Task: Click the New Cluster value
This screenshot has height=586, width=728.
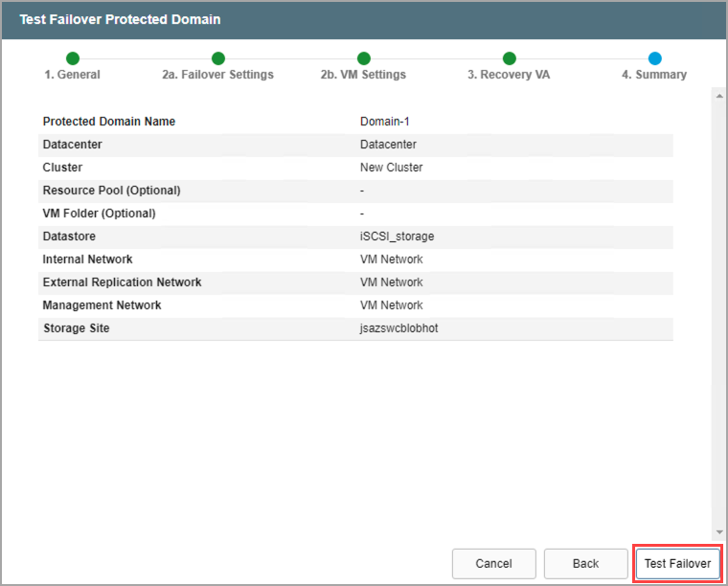Action: pos(391,168)
